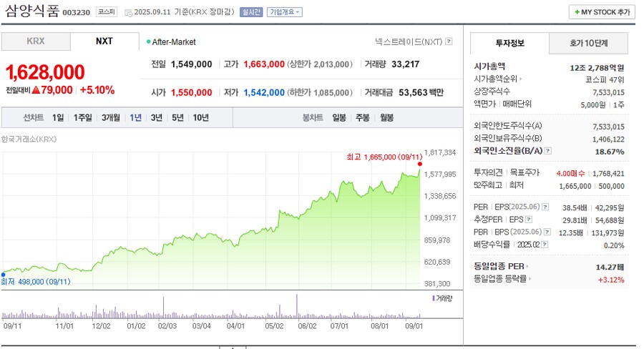Screen dimensions: 644x349
Task: Select the NXT tab
Action: click(104, 41)
